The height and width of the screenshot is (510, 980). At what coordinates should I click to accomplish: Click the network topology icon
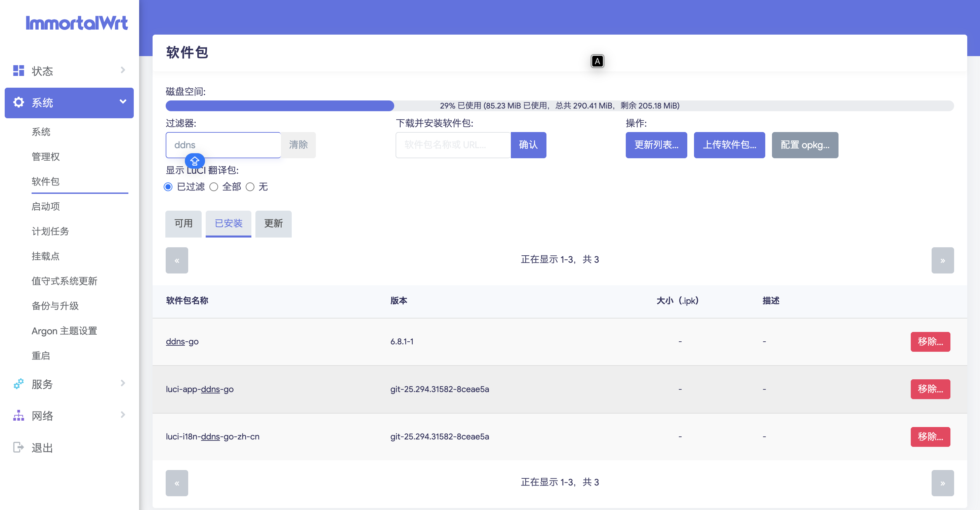point(18,415)
